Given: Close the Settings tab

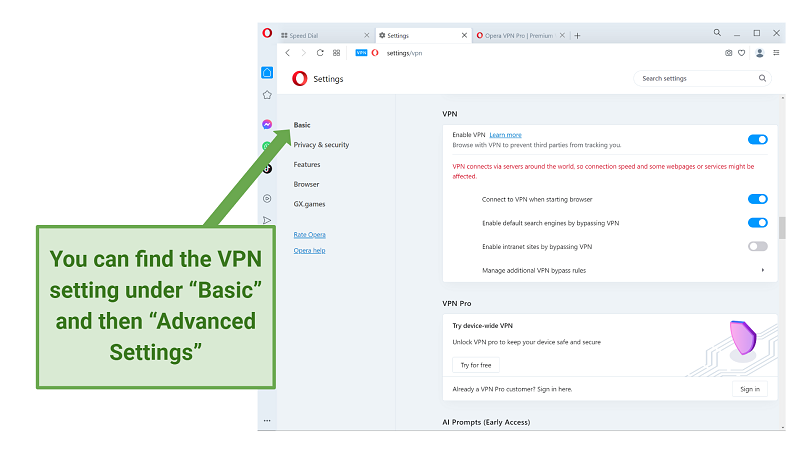Looking at the screenshot, I should pos(464,35).
